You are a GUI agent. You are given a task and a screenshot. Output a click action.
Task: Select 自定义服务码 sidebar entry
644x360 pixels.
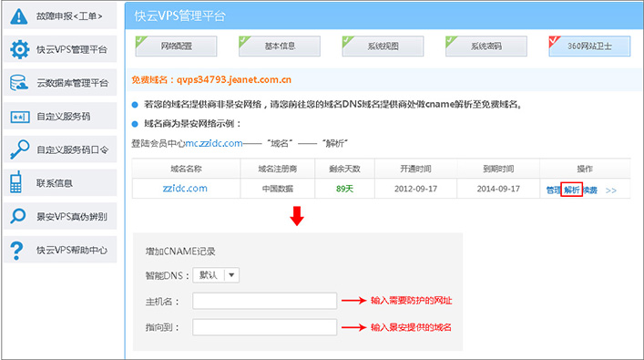(60, 117)
